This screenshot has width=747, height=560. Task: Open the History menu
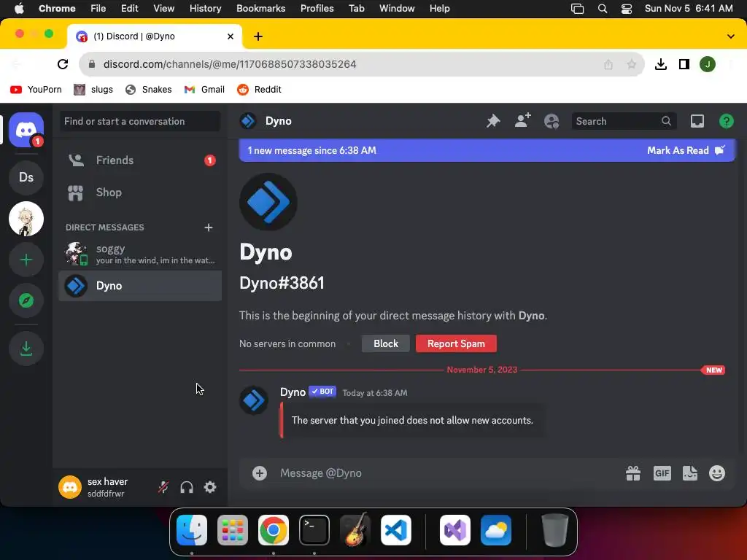tap(205, 9)
